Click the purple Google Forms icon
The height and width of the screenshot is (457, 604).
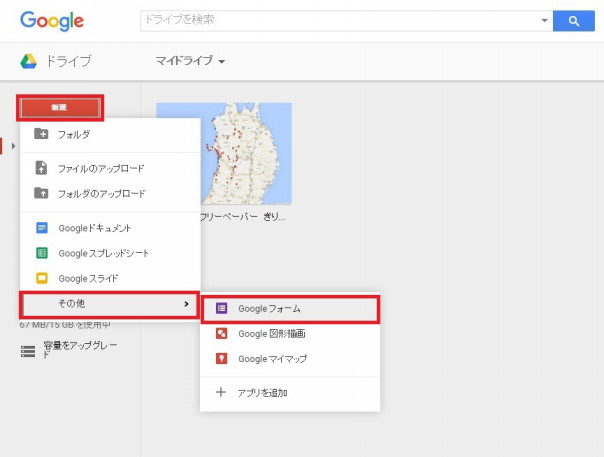[221, 308]
